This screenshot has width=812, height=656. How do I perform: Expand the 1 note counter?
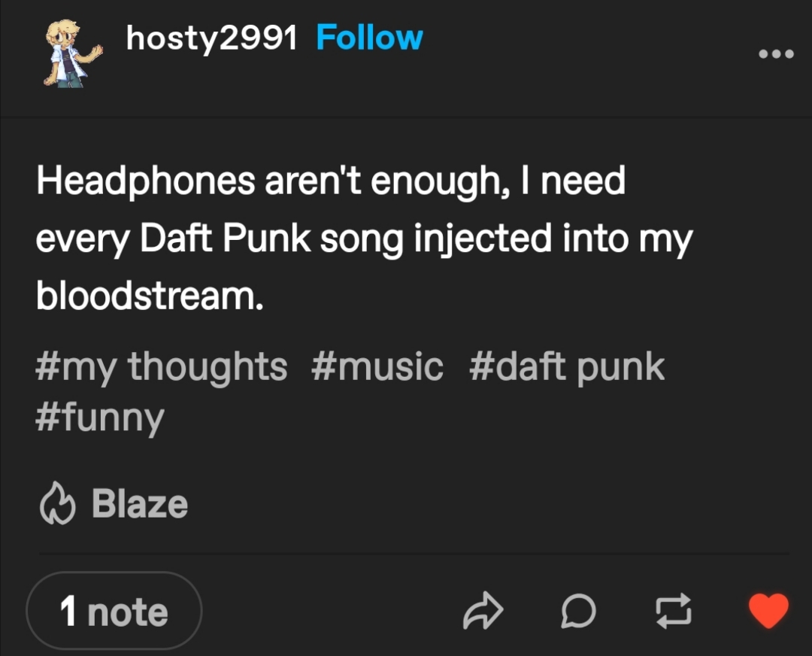point(114,611)
